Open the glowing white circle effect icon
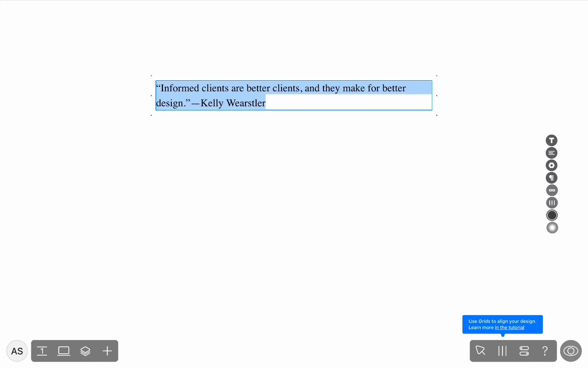The width and height of the screenshot is (588, 368). (552, 228)
